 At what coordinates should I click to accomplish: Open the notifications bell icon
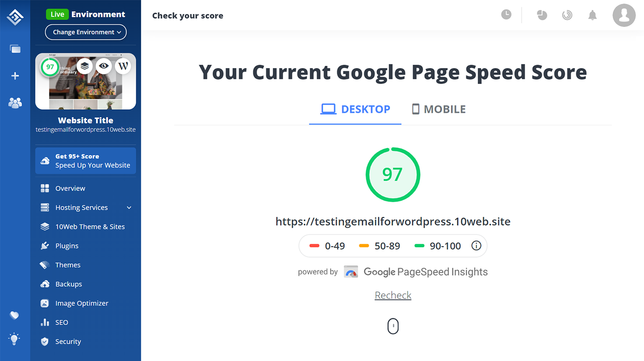592,15
